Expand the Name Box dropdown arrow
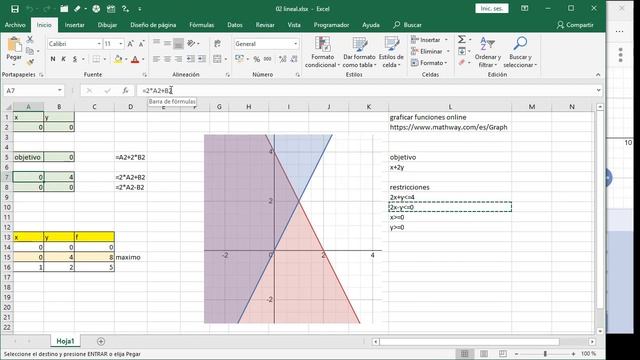 click(60, 91)
